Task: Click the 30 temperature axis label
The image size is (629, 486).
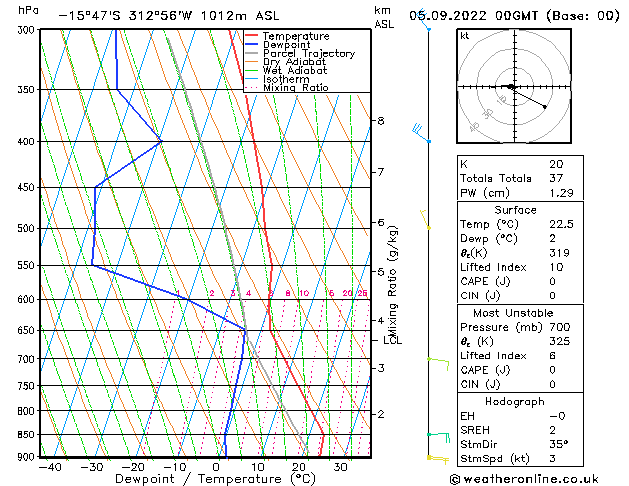Action: tap(340, 467)
